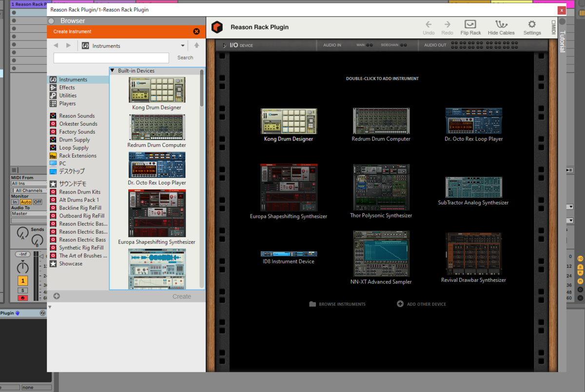The width and height of the screenshot is (585, 392).
Task: Toggle the MIDI indicator at top right
Action: [x=553, y=28]
